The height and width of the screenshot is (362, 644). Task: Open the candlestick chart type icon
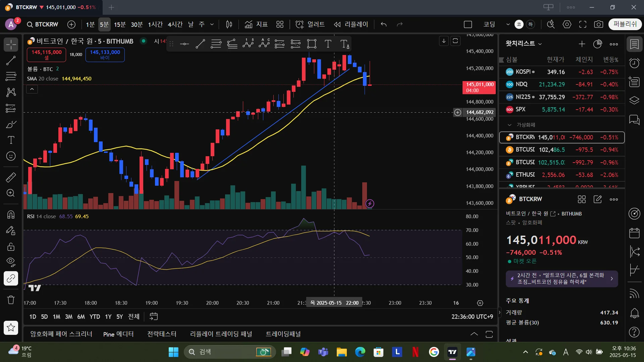coord(229,24)
